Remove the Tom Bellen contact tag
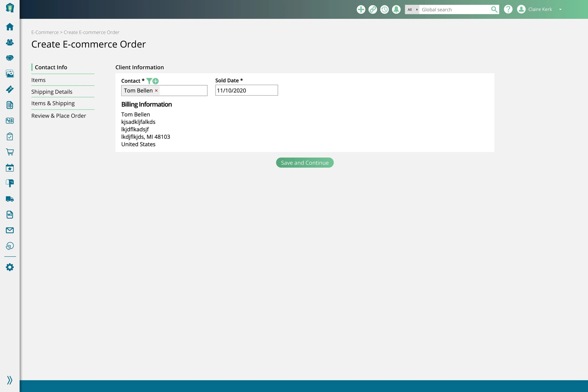The width and height of the screenshot is (588, 392). (156, 91)
